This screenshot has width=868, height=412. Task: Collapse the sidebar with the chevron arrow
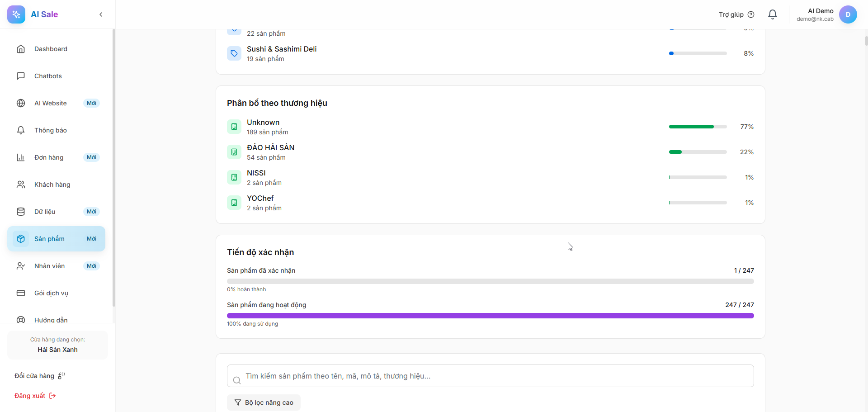[101, 14]
